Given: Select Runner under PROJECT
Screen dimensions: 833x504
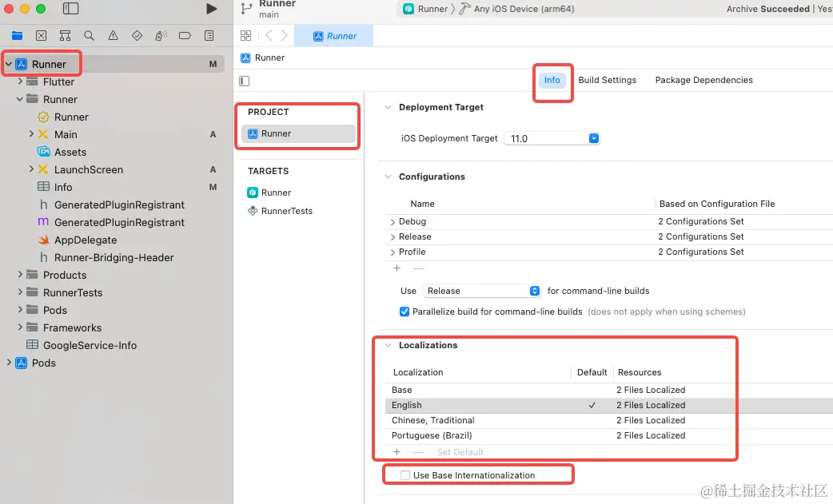Looking at the screenshot, I should click(x=298, y=133).
